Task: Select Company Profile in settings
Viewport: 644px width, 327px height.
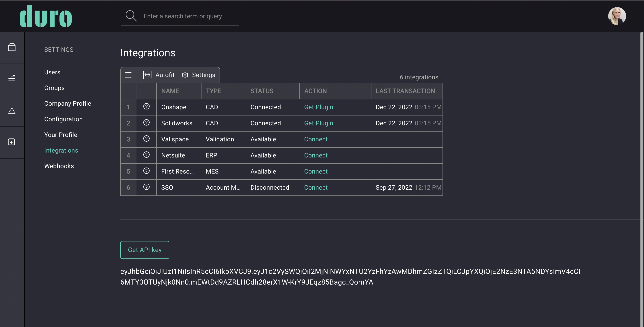Action: [68, 103]
